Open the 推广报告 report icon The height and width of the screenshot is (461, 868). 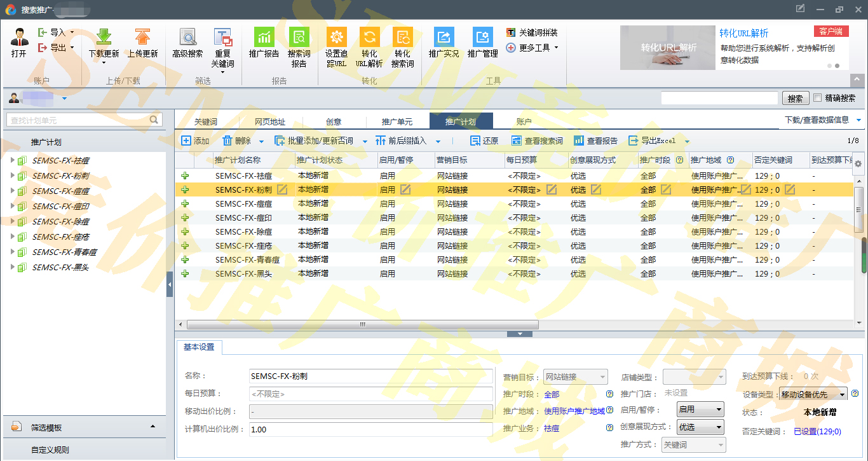(264, 38)
